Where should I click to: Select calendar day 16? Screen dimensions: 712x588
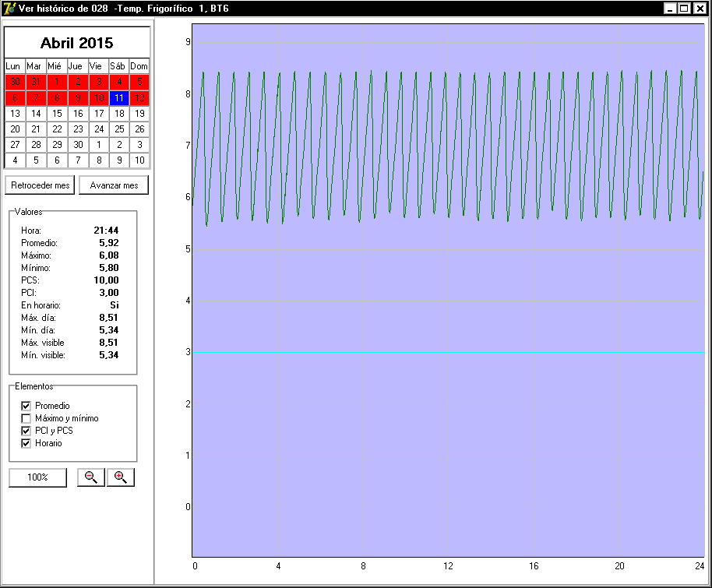coord(78,114)
